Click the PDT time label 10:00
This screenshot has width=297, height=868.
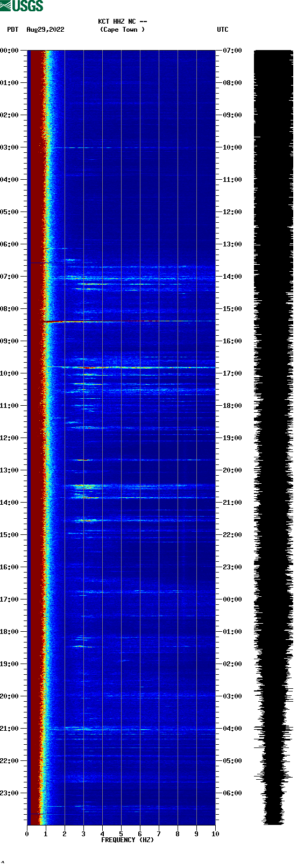coord(9,373)
